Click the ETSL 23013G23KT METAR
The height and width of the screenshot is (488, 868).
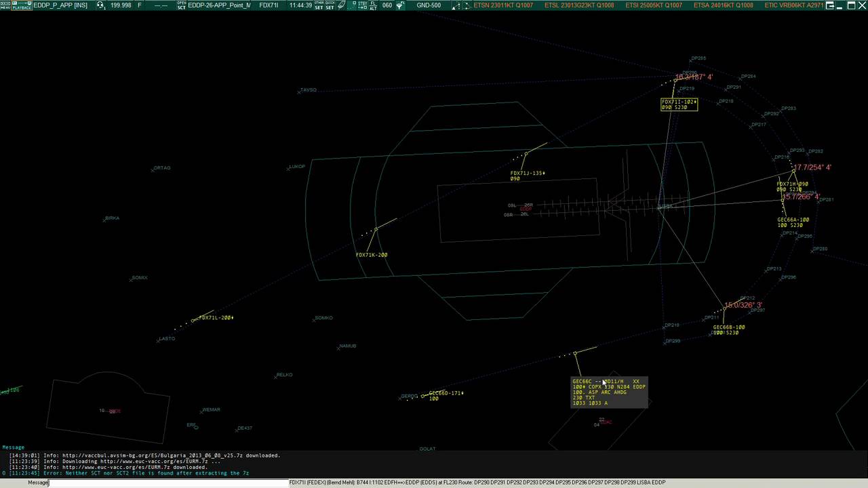[579, 5]
